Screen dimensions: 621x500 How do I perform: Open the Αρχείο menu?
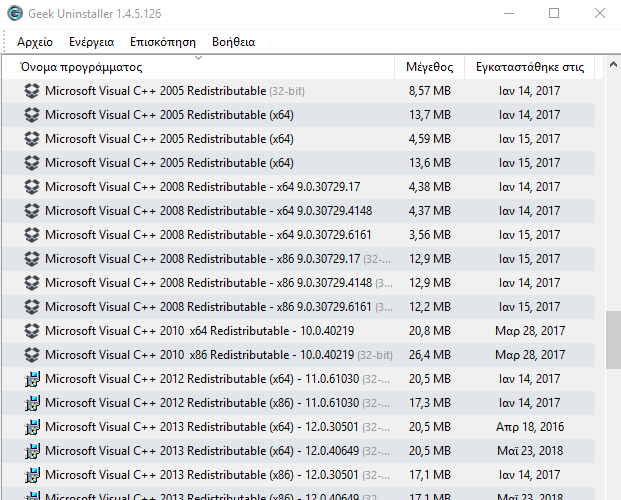click(35, 42)
